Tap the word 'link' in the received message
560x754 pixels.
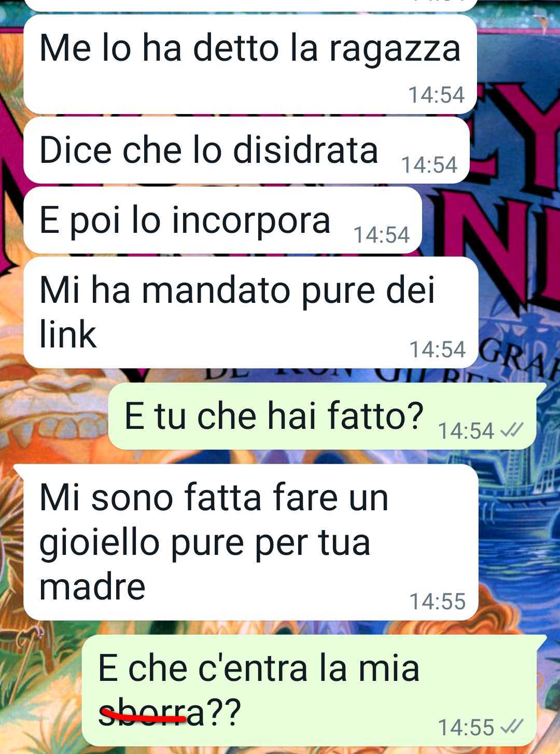tap(68, 334)
